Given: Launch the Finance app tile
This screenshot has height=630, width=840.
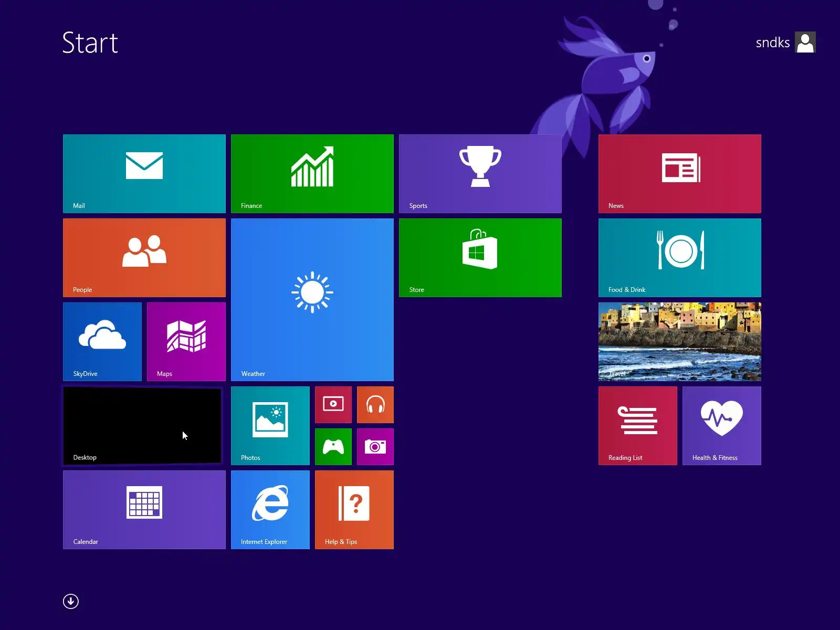Looking at the screenshot, I should [312, 174].
